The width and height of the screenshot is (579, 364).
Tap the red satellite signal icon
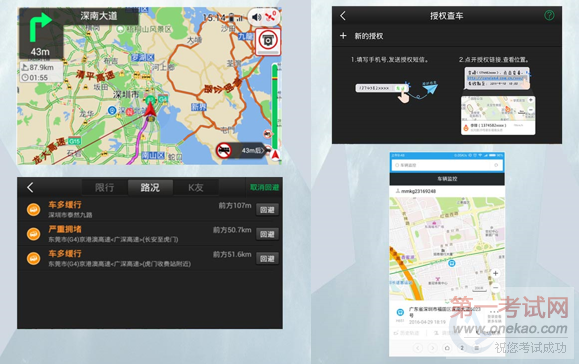tap(271, 17)
